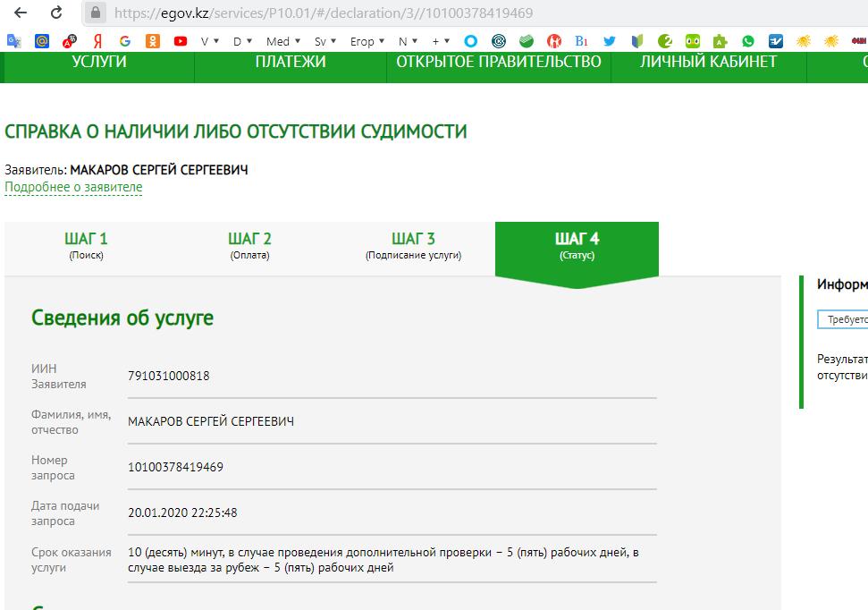The height and width of the screenshot is (610, 868).
Task: Open the WhatsApp bookmark icon
Action: pyautogui.click(x=748, y=41)
